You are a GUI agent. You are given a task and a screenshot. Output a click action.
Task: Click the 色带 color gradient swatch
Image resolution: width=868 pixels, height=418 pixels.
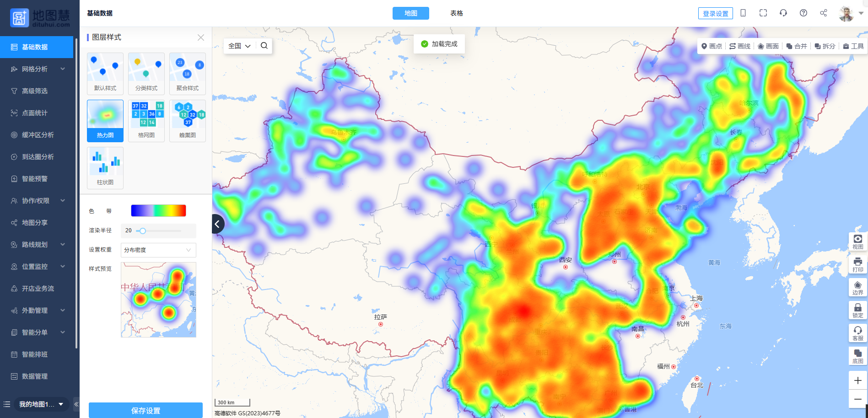[158, 211]
